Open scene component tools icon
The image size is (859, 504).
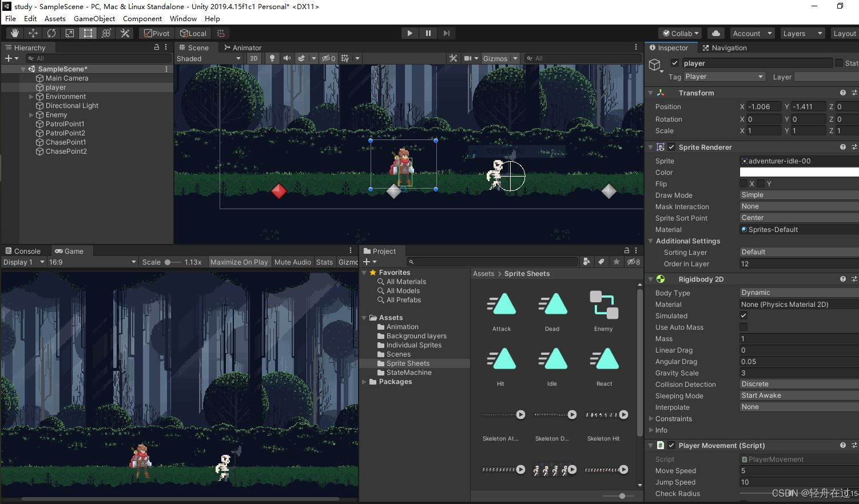[453, 58]
